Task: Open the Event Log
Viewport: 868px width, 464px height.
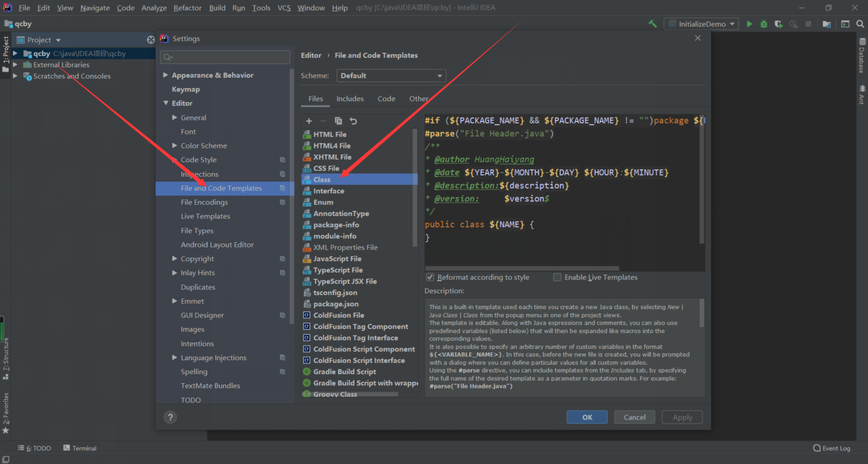Action: coord(831,448)
